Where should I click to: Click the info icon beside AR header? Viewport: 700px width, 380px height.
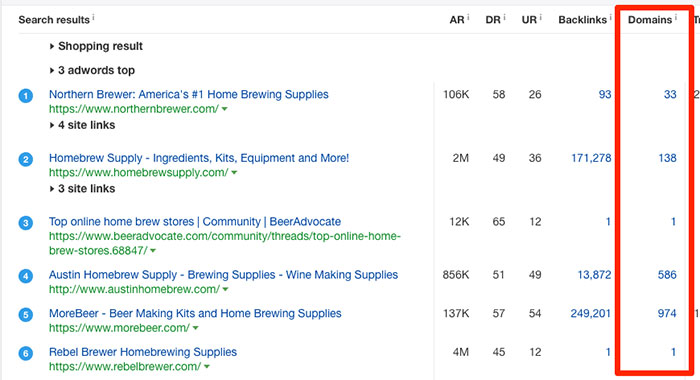coord(468,17)
